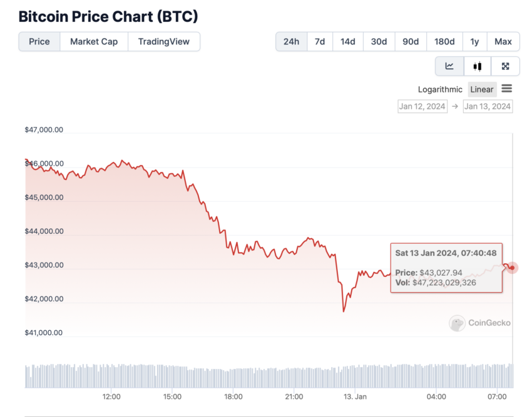Select Linear scale option
This screenshot has height=417, width=532.
[482, 89]
